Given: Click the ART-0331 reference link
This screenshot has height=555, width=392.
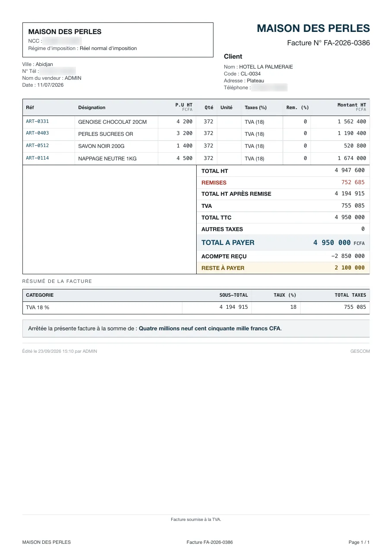Looking at the screenshot, I should pyautogui.click(x=38, y=122).
